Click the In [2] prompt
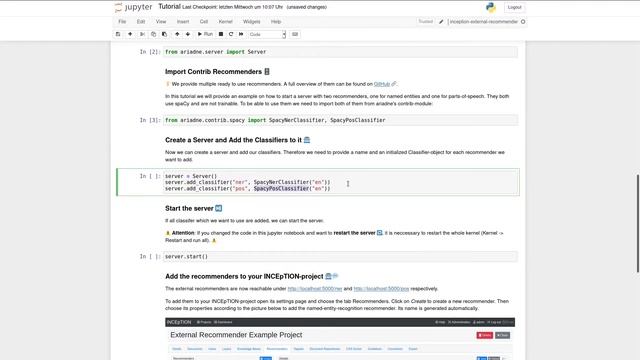The width and height of the screenshot is (640, 360). point(150,52)
